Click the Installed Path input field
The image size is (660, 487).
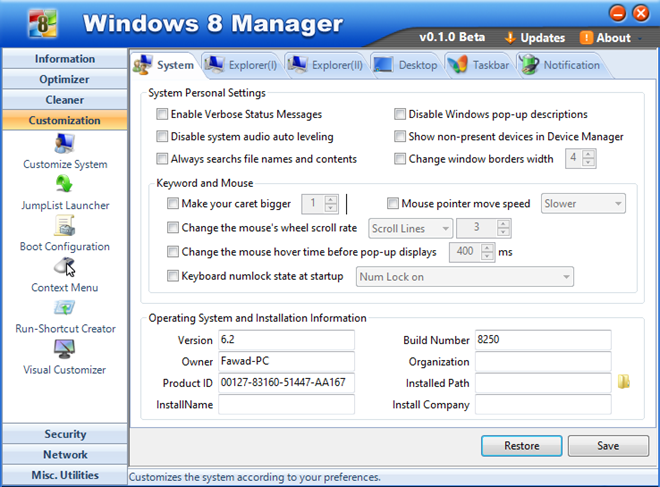(x=543, y=383)
